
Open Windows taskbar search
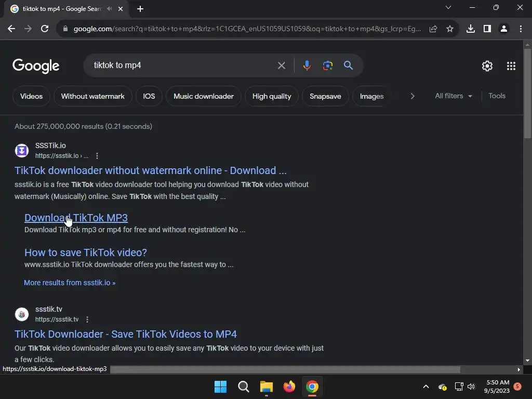coord(243,387)
